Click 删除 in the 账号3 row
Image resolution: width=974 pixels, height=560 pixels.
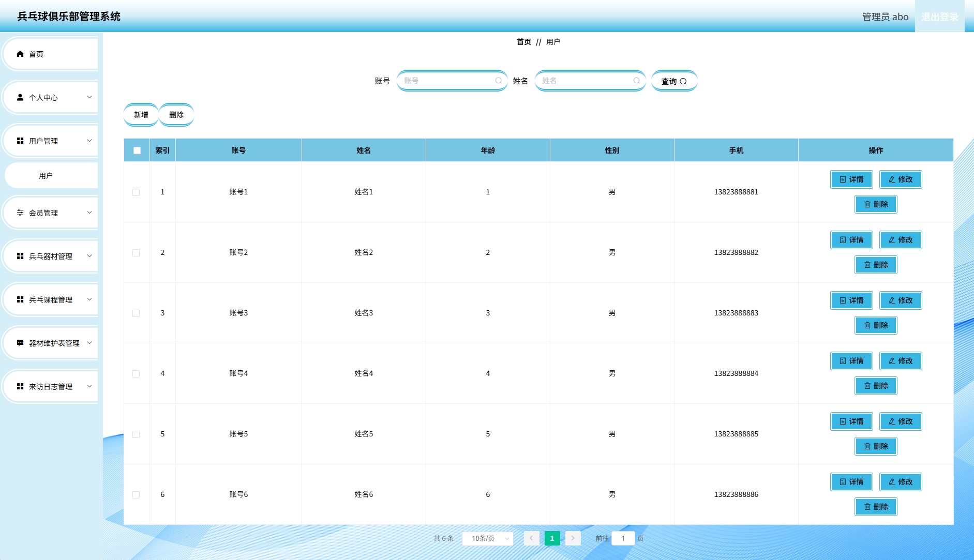point(876,325)
